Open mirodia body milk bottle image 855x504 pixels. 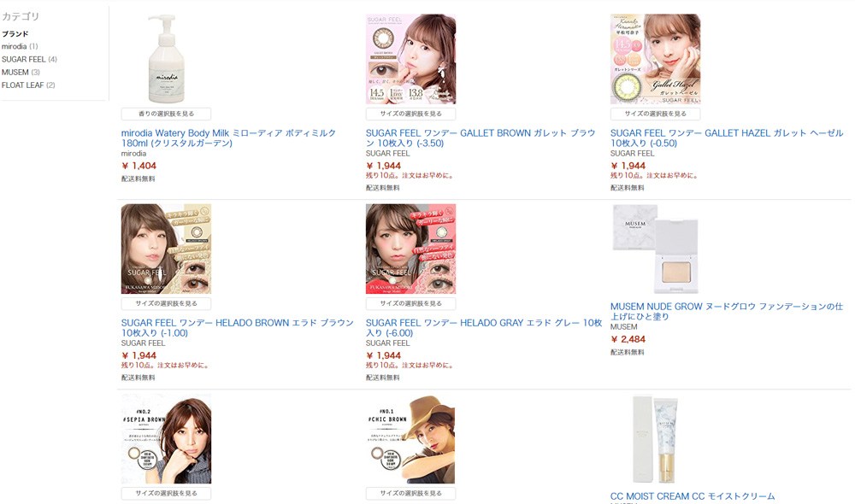(166, 59)
